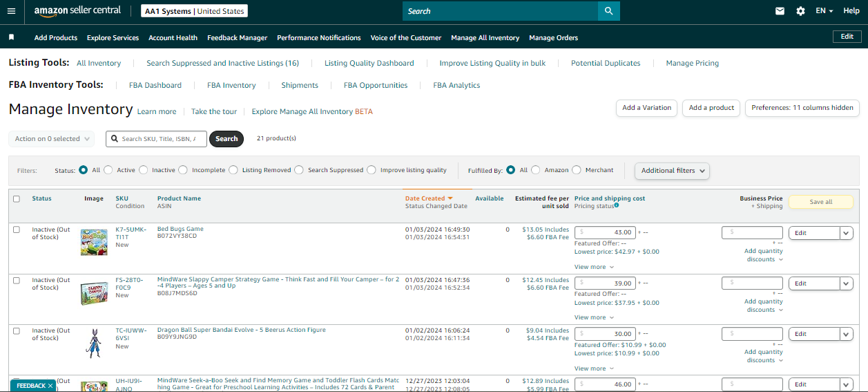Open the FBA Dashboard link
This screenshot has width=868, height=392.
click(155, 85)
